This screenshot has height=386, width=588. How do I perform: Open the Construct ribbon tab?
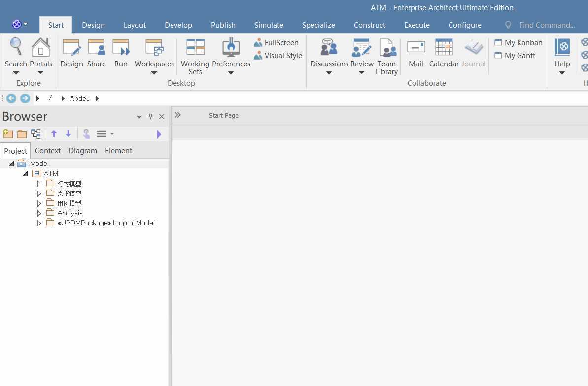369,25
